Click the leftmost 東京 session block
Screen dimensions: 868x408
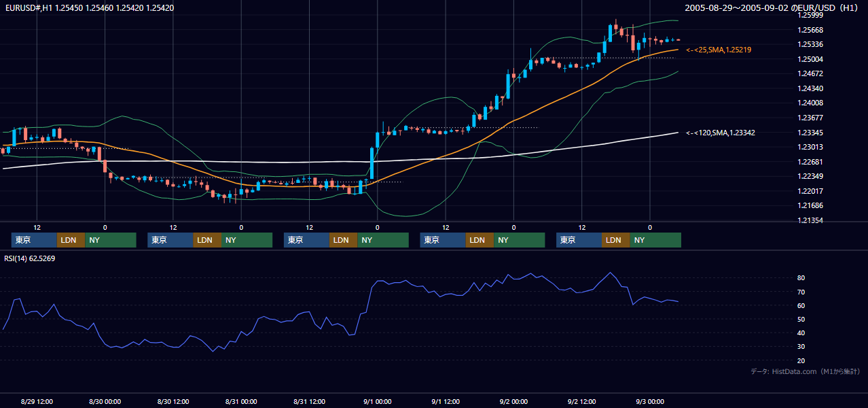pos(34,240)
